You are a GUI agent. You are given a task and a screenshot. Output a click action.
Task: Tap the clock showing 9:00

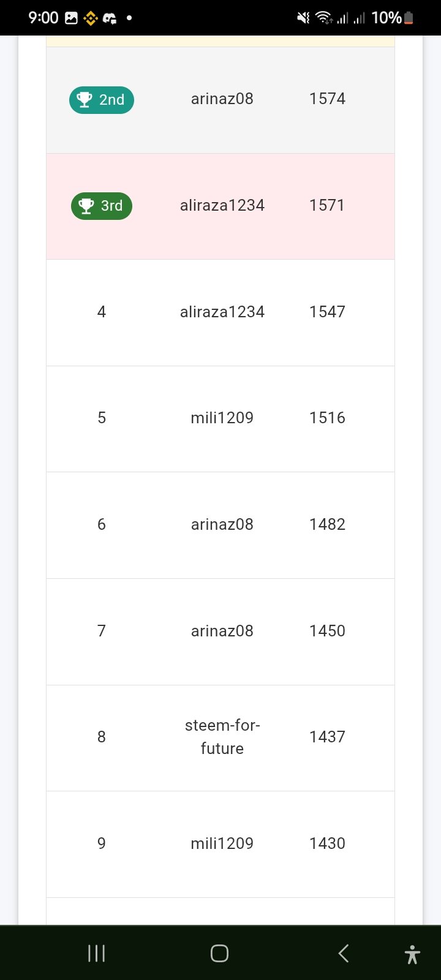(x=43, y=18)
